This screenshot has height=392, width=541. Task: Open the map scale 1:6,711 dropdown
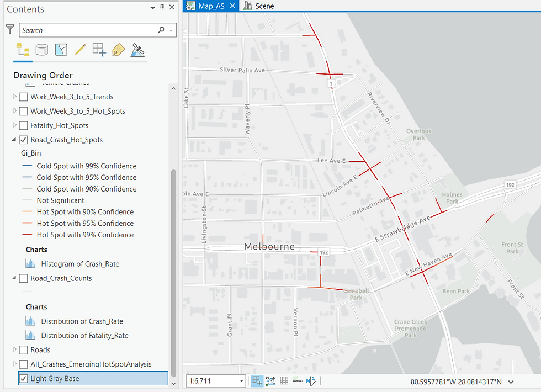[x=242, y=381]
